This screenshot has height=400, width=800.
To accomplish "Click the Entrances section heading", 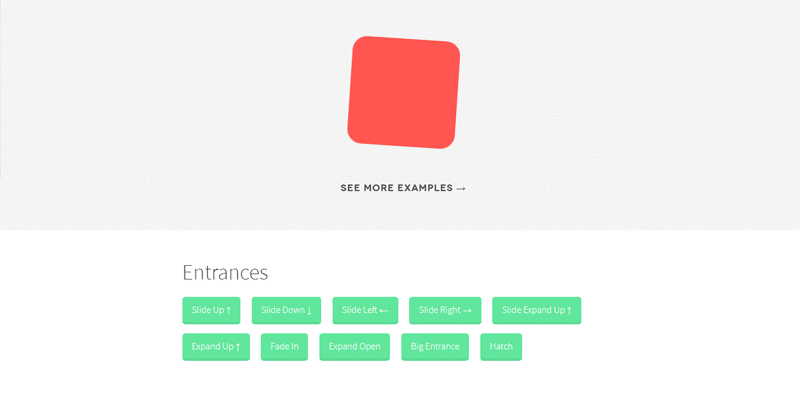I will click(225, 272).
